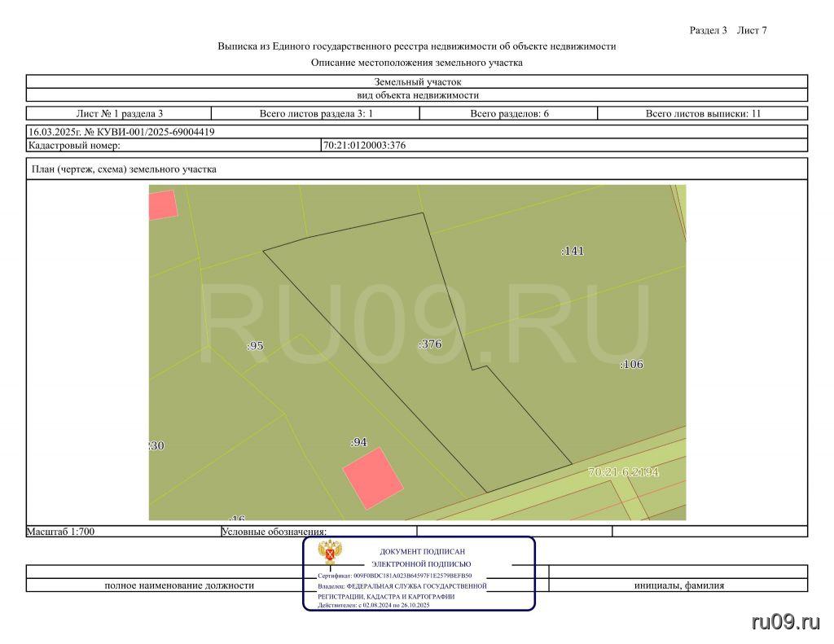Select the :141 parcel label
The image size is (834, 644).
[x=573, y=251]
